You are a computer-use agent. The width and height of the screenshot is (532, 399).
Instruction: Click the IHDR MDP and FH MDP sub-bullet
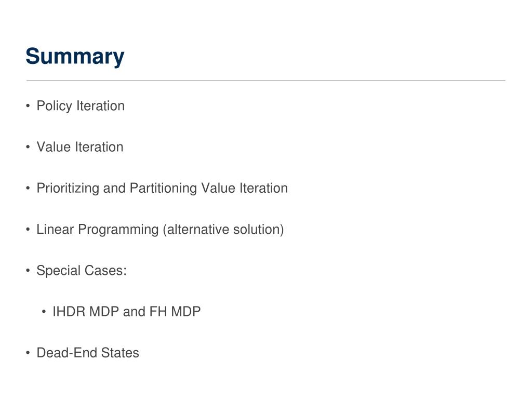[x=127, y=312]
